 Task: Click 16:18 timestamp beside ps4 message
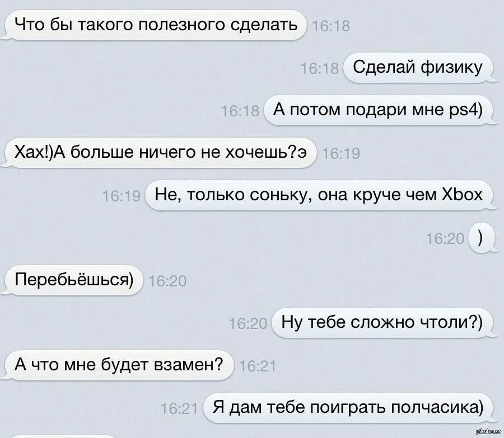[240, 111]
